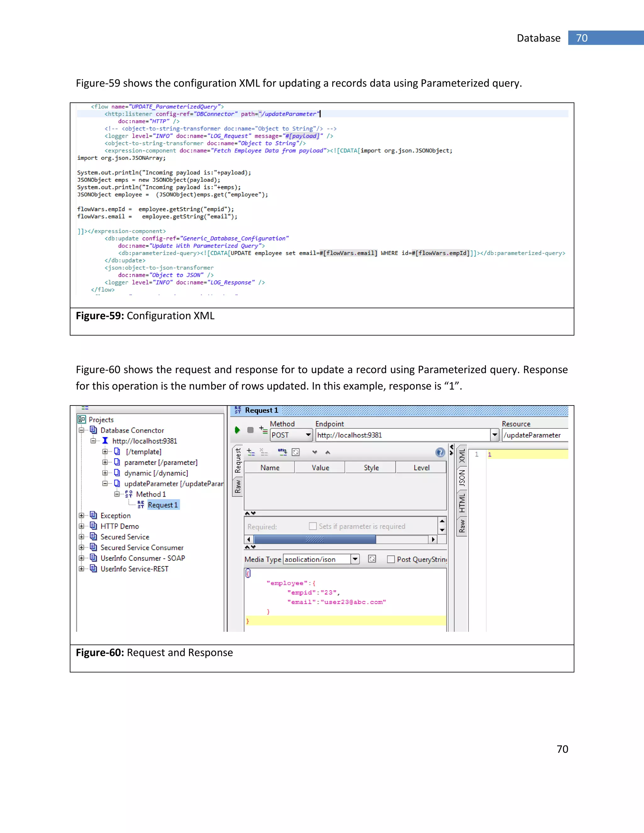Click the splitter arrows between request and response
This screenshot has height=833, width=644.
(452, 450)
